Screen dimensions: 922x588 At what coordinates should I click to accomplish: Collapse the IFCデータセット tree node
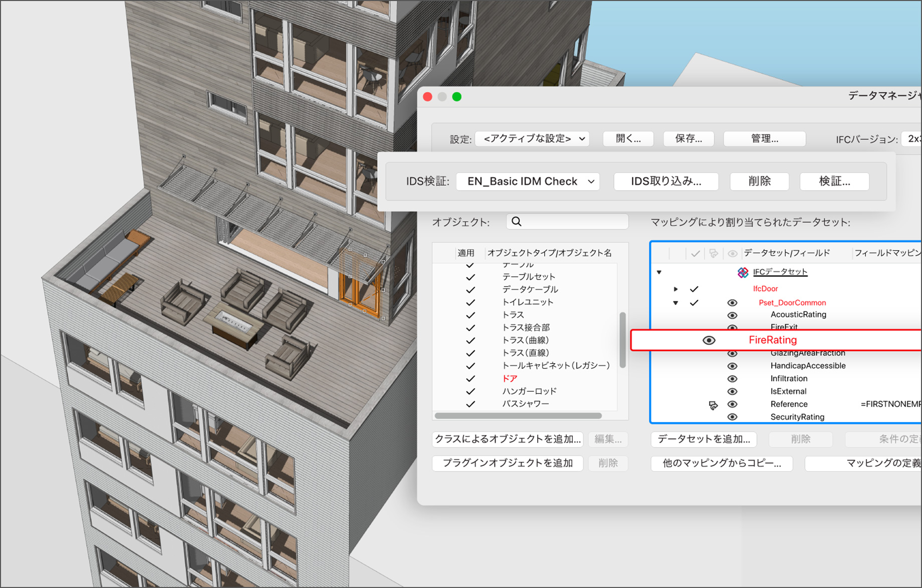coord(659,272)
